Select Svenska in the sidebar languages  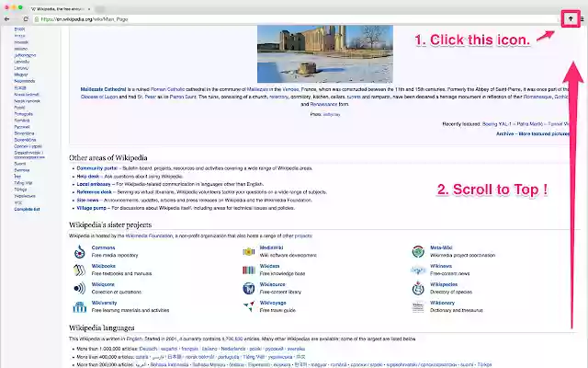point(22,170)
